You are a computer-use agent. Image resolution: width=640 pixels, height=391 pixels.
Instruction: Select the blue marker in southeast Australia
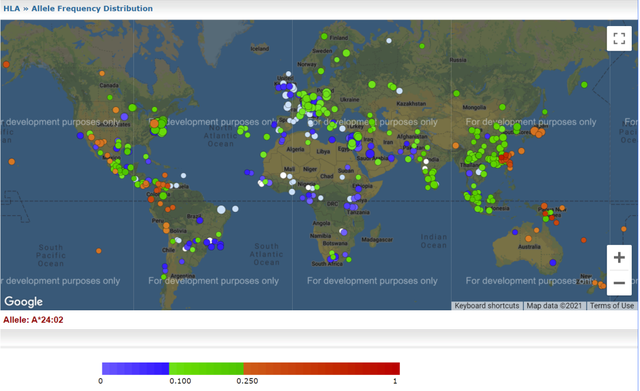pyautogui.click(x=553, y=262)
